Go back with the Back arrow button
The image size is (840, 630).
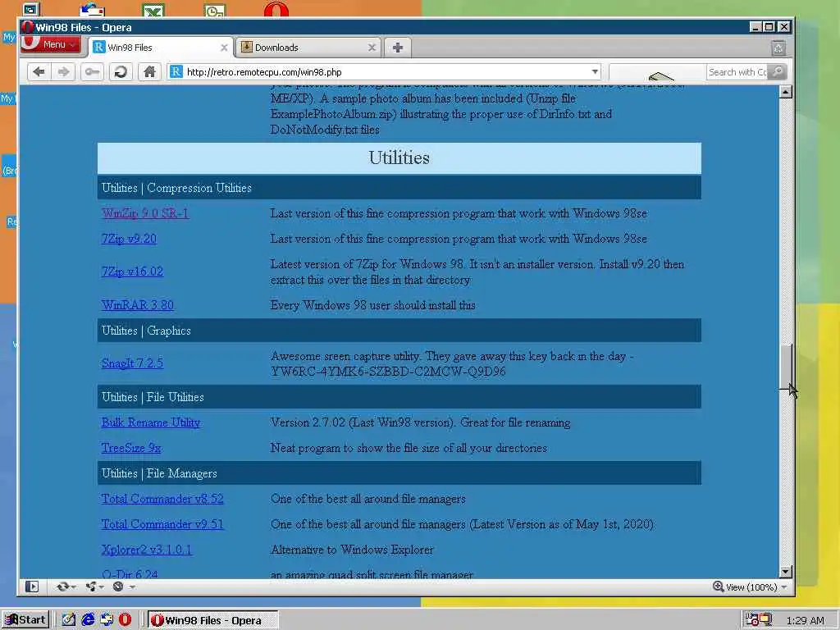39,72
